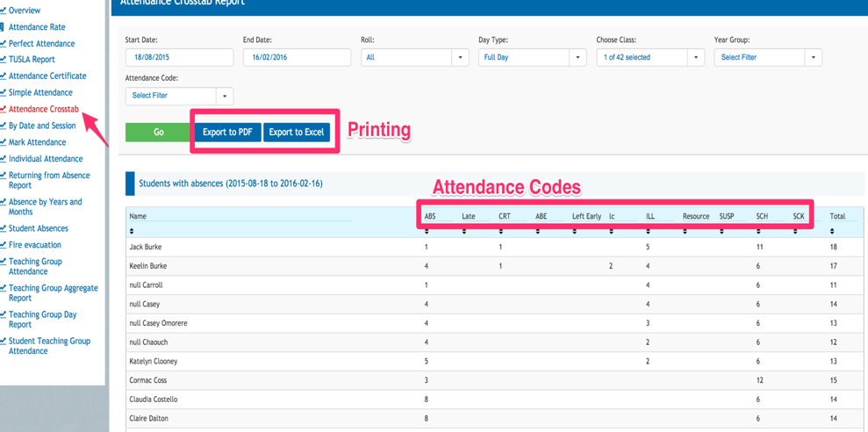Click chart icon beside Fire evacuation
The image size is (868, 432).
click(x=3, y=245)
